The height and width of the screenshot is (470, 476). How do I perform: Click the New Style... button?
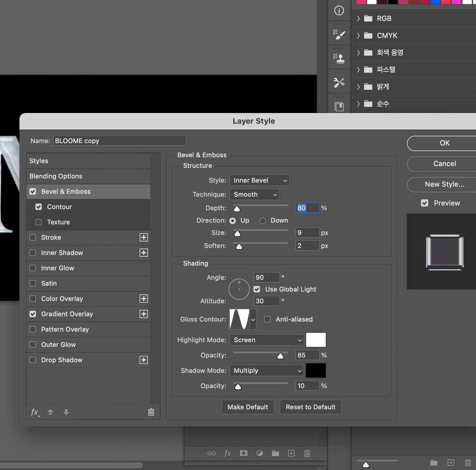445,184
